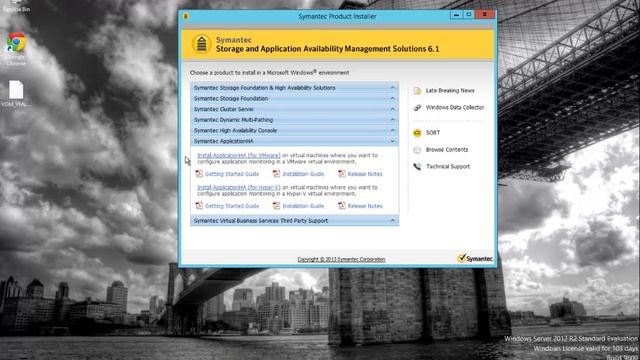
Task: Expand Symantec High Availability Console section
Action: [x=294, y=130]
